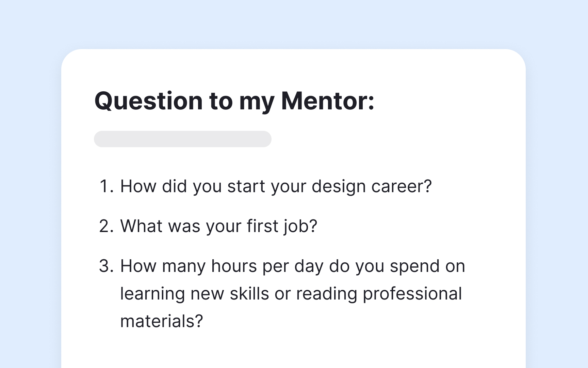Click the list number "1."

[106, 186]
